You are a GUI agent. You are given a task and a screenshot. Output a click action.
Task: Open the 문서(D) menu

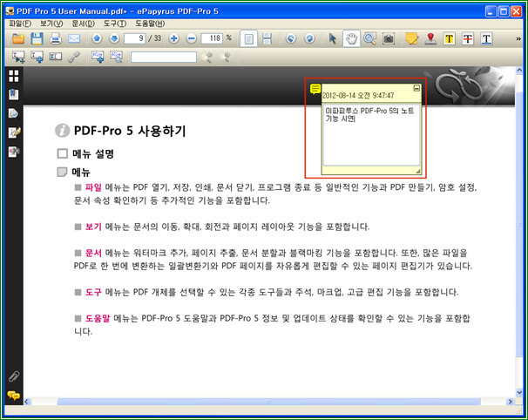click(x=83, y=24)
